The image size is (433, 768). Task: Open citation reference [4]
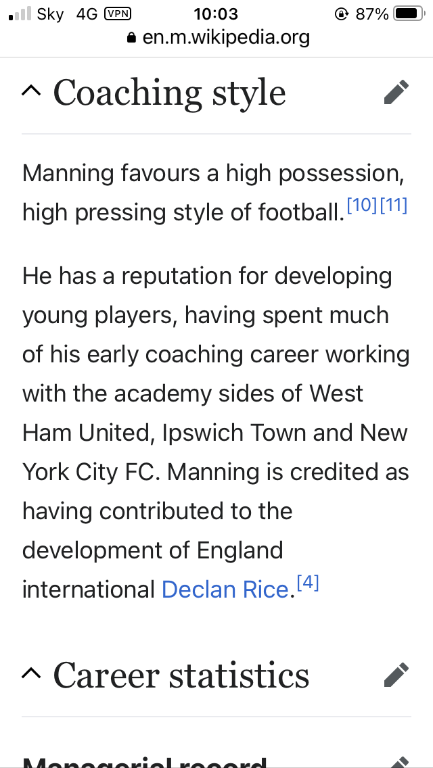308,582
